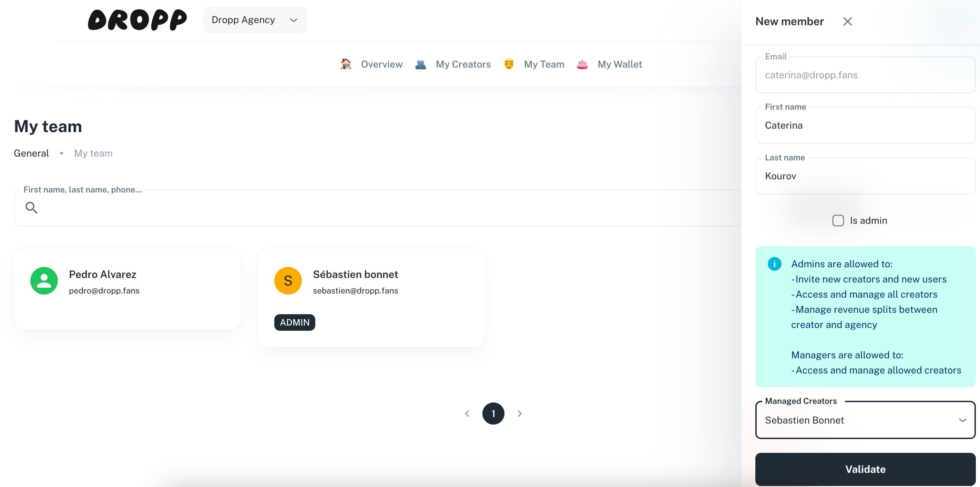Focus the team member search field
This screenshot has width=980, height=487.
pyautogui.click(x=377, y=208)
